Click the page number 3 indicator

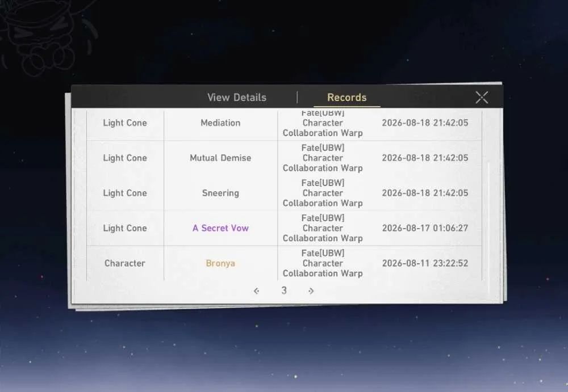coord(284,290)
